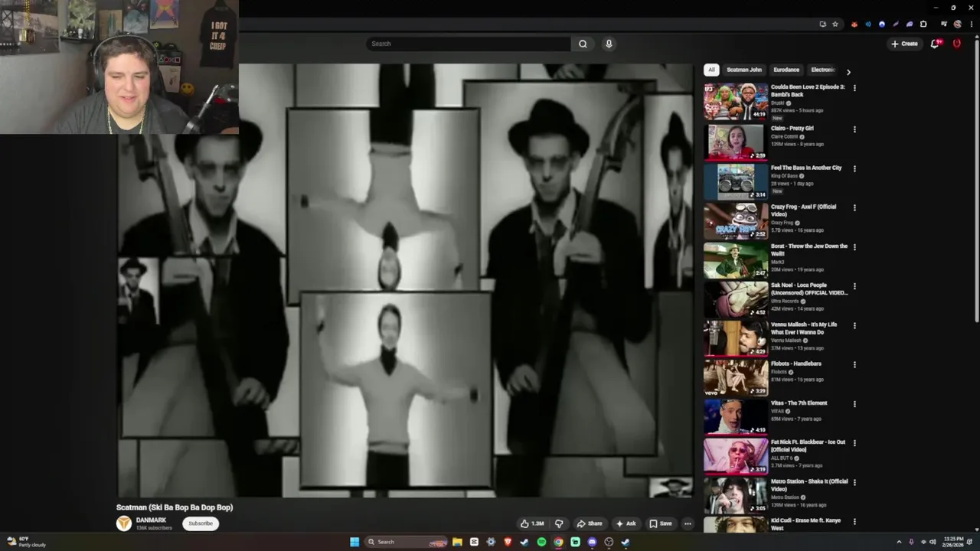Click the Create button
980x551 pixels.
tap(904, 44)
